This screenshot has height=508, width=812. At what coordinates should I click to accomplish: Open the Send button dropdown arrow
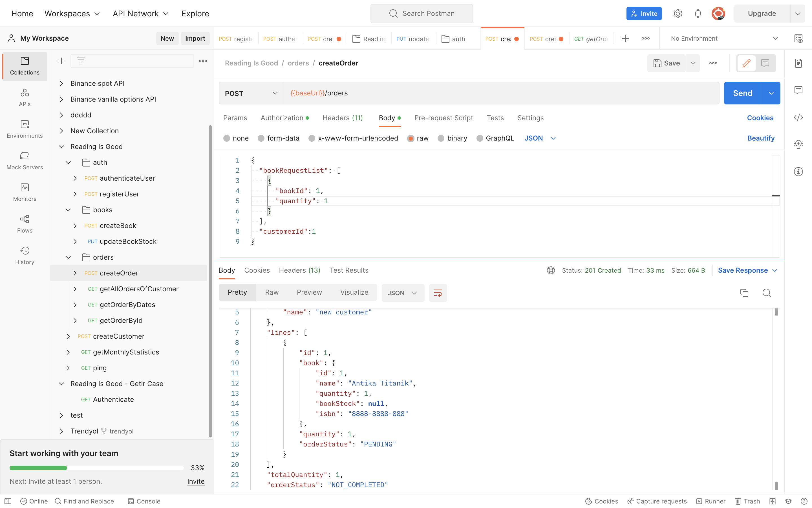(771, 93)
